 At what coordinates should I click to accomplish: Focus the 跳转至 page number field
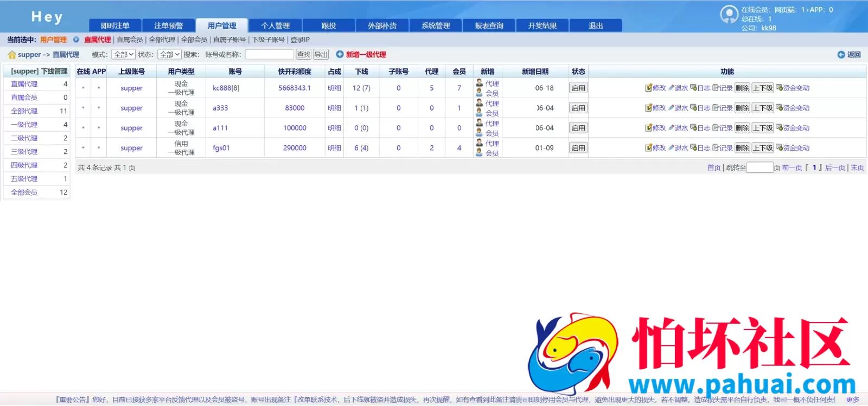[760, 167]
